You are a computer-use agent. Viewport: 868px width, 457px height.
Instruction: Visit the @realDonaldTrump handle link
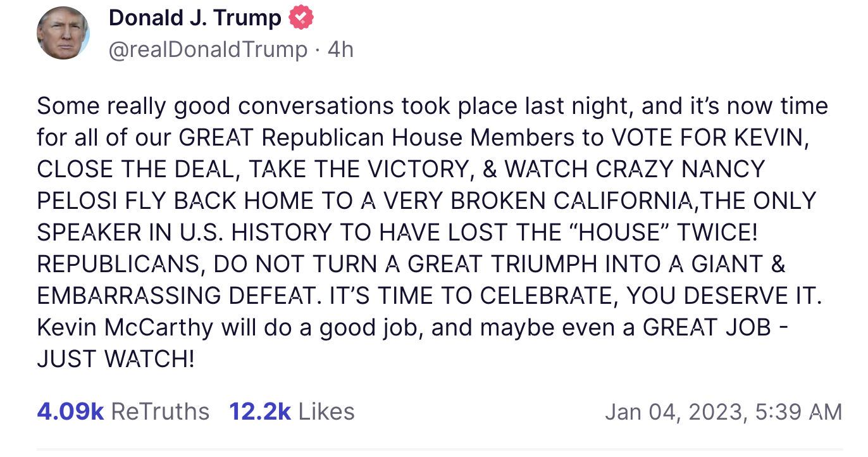[208, 49]
